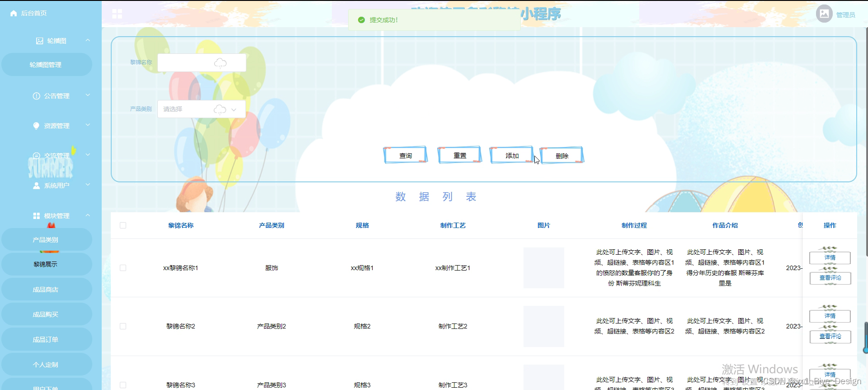This screenshot has width=868, height=390.
Task: Select 成品商店 sidebar menu item
Action: coord(46,290)
